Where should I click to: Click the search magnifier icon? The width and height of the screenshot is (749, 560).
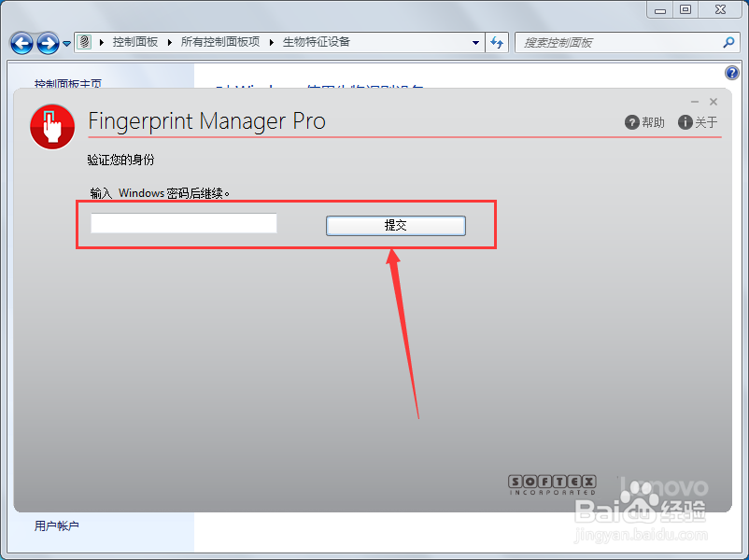[729, 43]
